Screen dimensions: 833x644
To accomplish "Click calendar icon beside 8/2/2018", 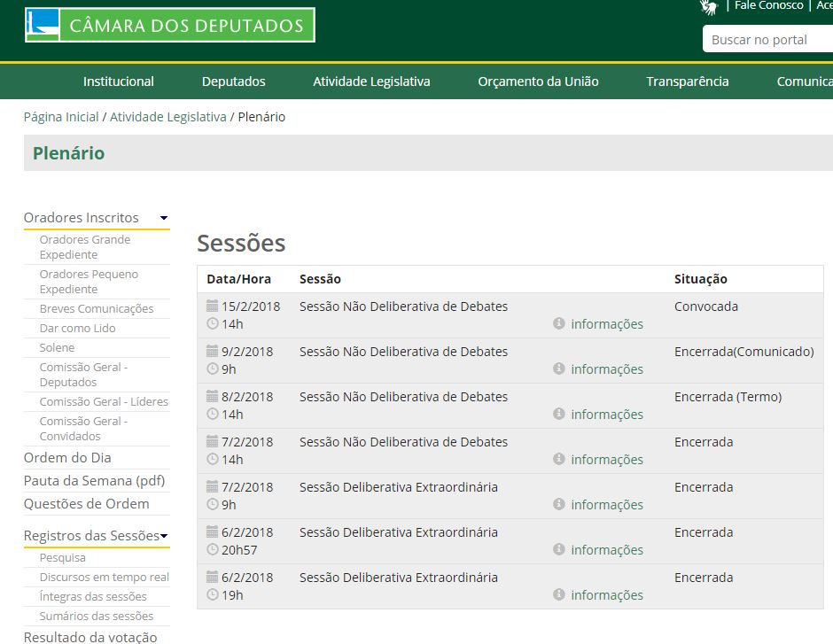I will click(x=212, y=396).
